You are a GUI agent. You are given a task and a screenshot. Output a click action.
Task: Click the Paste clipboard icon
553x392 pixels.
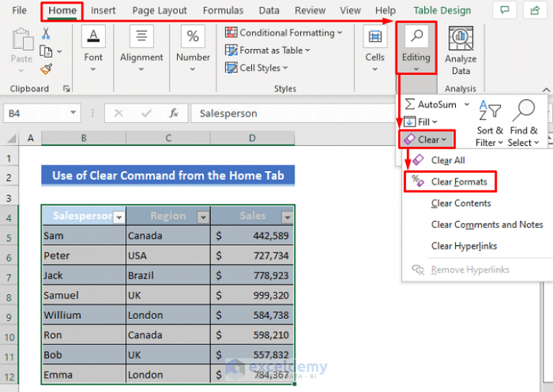click(22, 39)
